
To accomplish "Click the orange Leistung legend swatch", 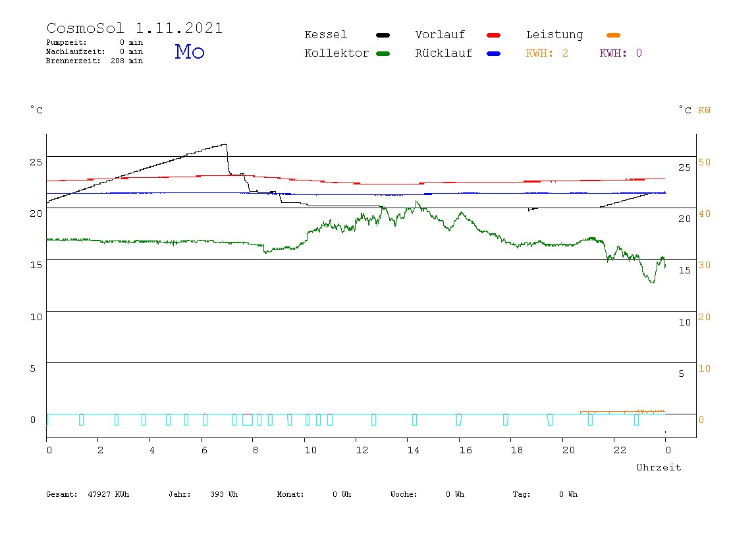I will tap(613, 35).
